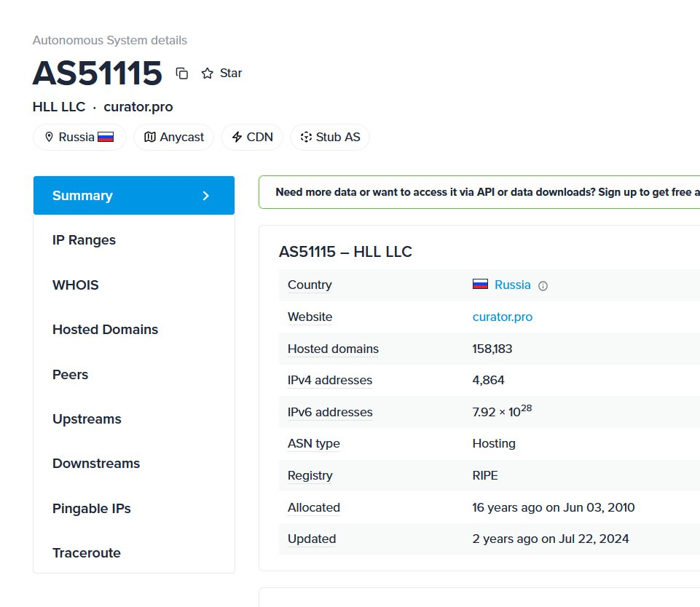
Task: Click the Autonomous System details caption
Action: [110, 40]
